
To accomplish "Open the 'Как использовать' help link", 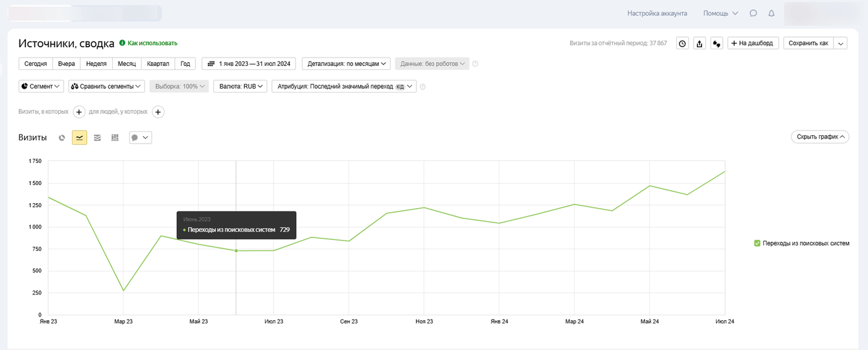I will pos(152,43).
